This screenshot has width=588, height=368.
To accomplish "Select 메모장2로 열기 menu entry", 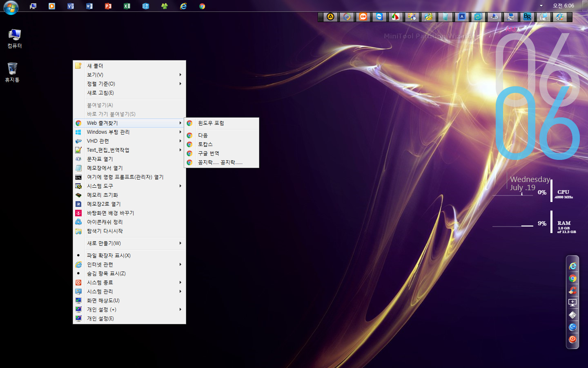I will (x=129, y=204).
